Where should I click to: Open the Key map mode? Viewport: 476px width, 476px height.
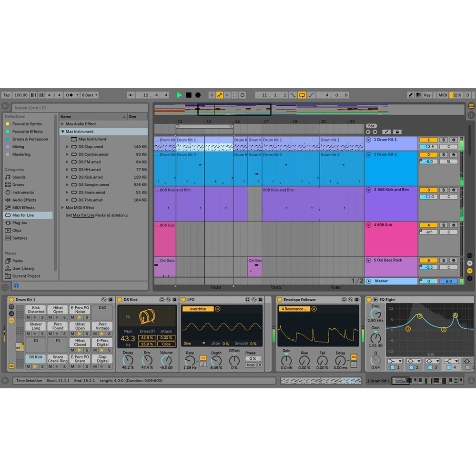pyautogui.click(x=427, y=95)
